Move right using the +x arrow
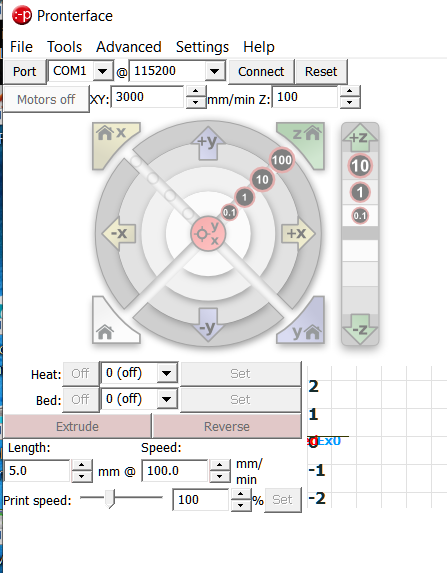The height and width of the screenshot is (573, 447). pos(298,233)
